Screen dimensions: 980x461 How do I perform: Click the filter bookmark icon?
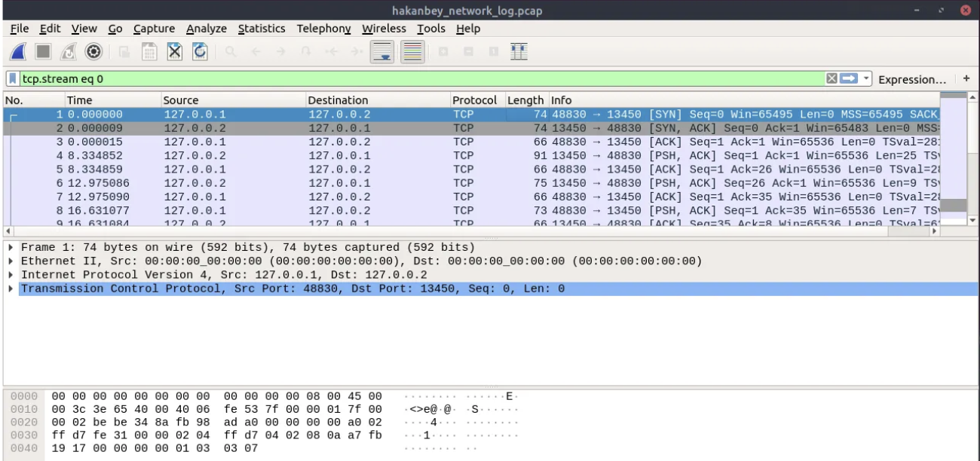click(13, 79)
